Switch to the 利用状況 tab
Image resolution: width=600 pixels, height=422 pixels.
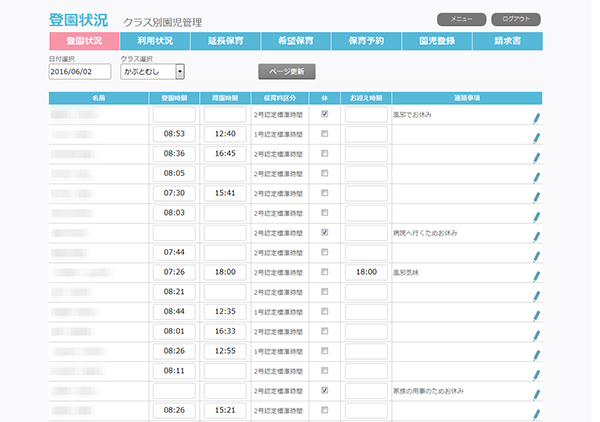coord(155,41)
